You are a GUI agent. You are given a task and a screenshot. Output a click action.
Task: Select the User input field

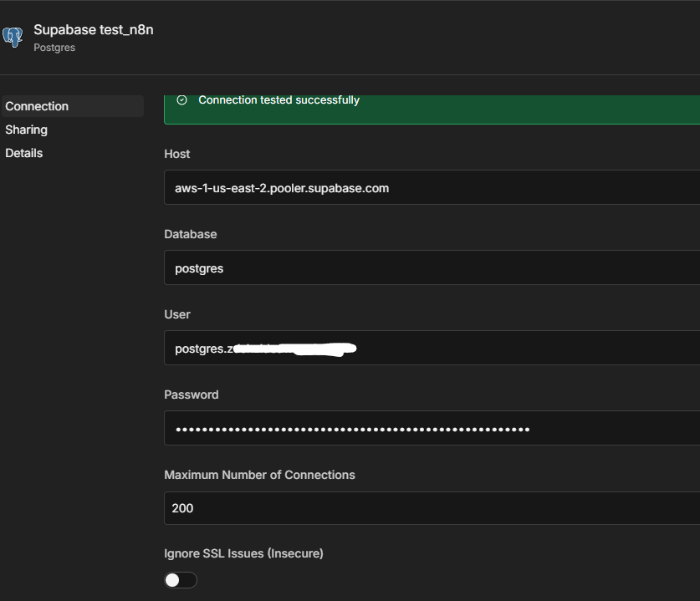coord(431,349)
